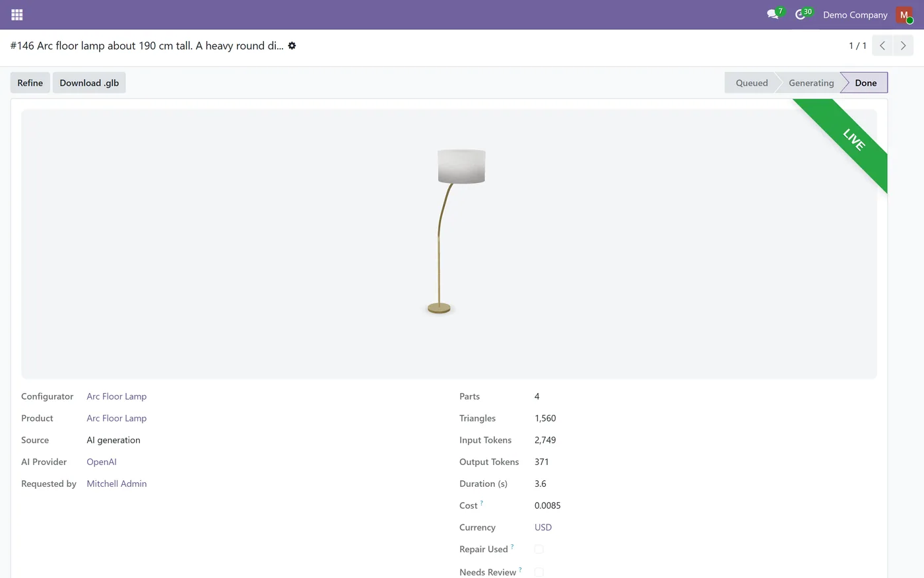The image size is (924, 578).
Task: Open the apps grid menu
Action: pos(17,15)
